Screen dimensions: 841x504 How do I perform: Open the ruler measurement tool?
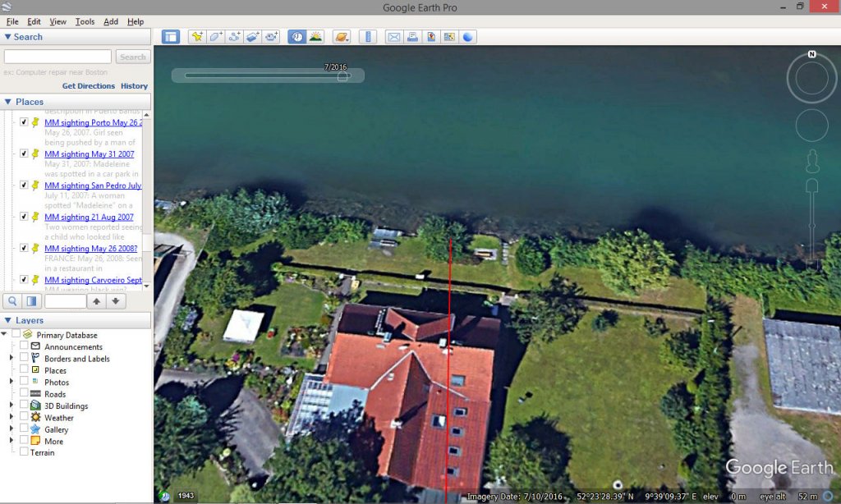click(x=368, y=37)
